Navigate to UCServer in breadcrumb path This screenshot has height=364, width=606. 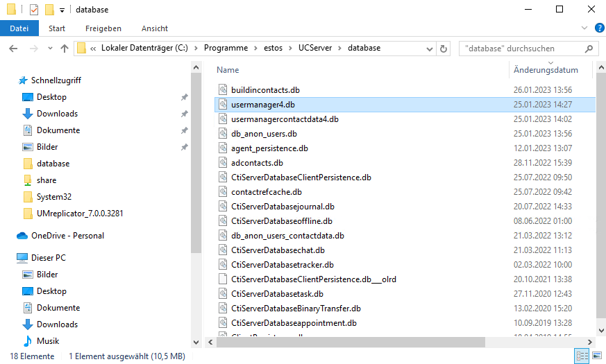(x=314, y=49)
